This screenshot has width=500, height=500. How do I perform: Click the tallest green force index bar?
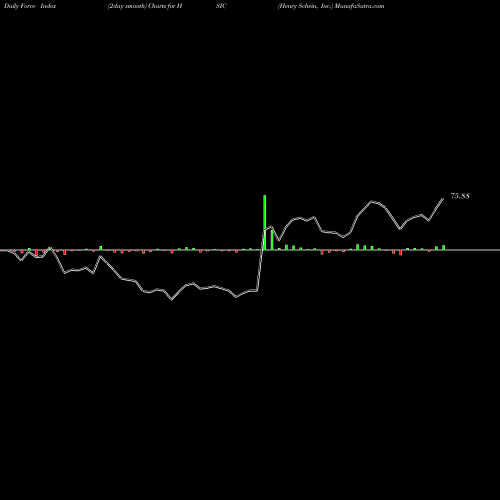[x=265, y=222]
